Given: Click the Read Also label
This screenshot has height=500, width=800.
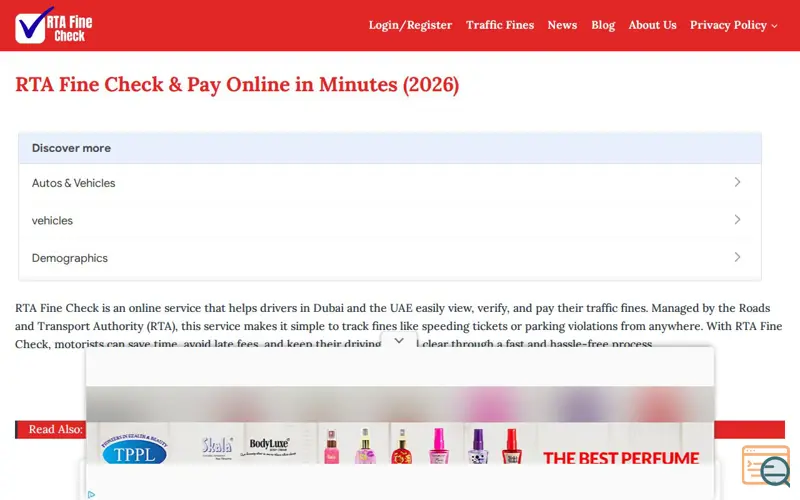Looking at the screenshot, I should (55, 429).
